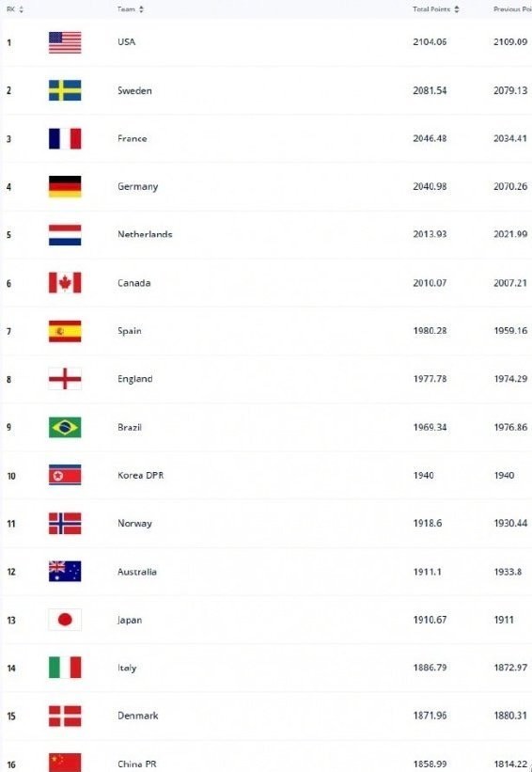Screen dimensions: 532x772
Task: Select the Canada maple leaf flag
Action: [65, 283]
